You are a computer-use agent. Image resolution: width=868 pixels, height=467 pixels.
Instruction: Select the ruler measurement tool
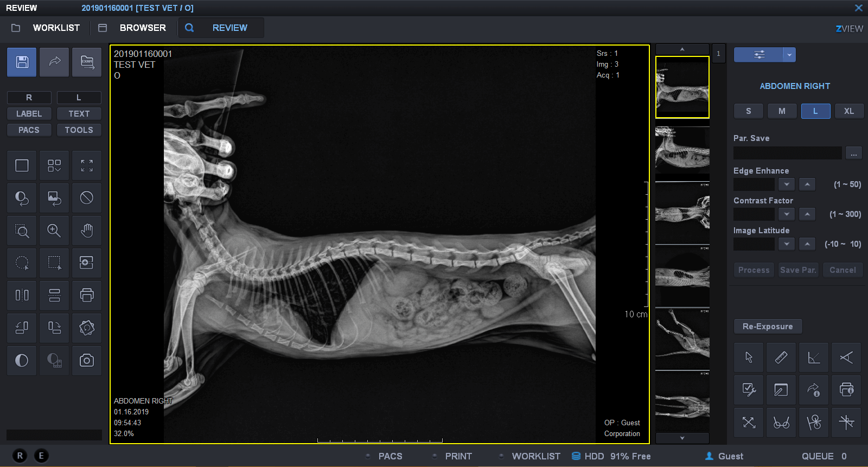pos(781,358)
